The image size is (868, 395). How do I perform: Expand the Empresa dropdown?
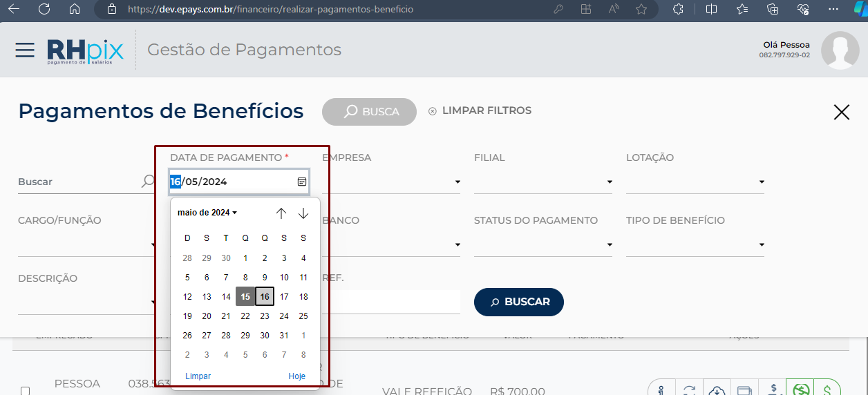click(x=391, y=182)
